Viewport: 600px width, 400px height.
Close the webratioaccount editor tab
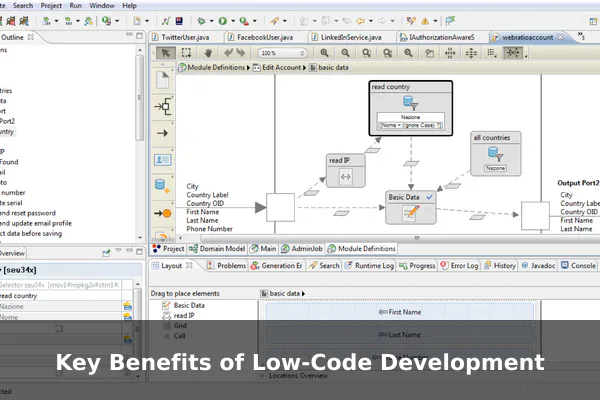(x=561, y=37)
